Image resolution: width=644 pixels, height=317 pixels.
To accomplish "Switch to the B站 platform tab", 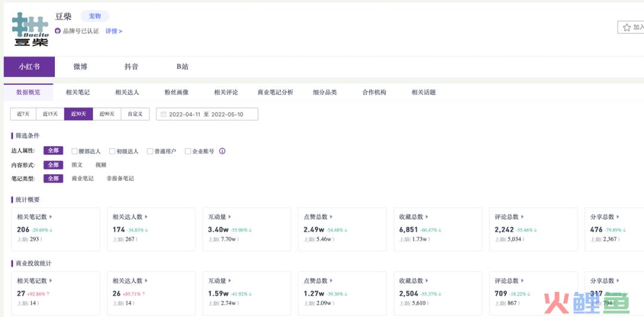I will tap(182, 67).
